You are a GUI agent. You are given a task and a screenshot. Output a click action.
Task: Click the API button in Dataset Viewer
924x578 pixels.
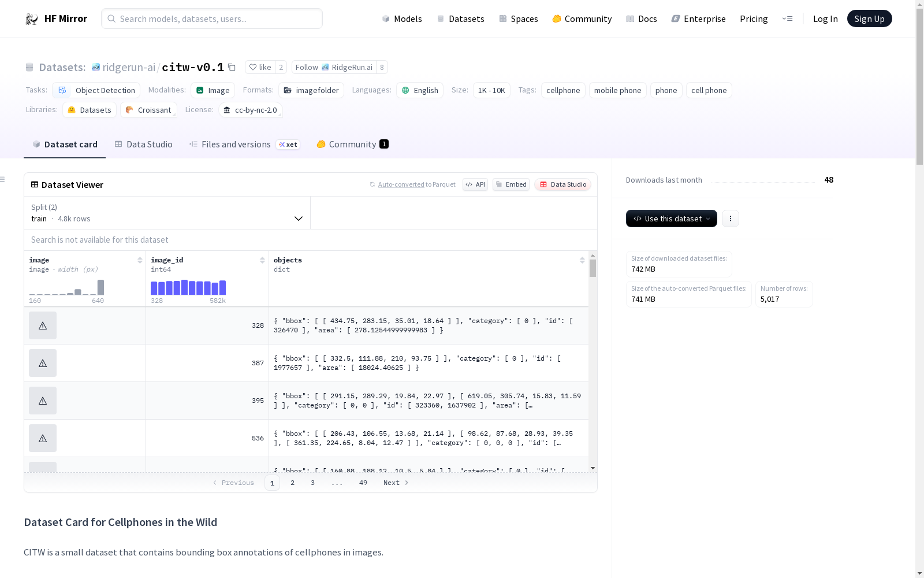475,184
